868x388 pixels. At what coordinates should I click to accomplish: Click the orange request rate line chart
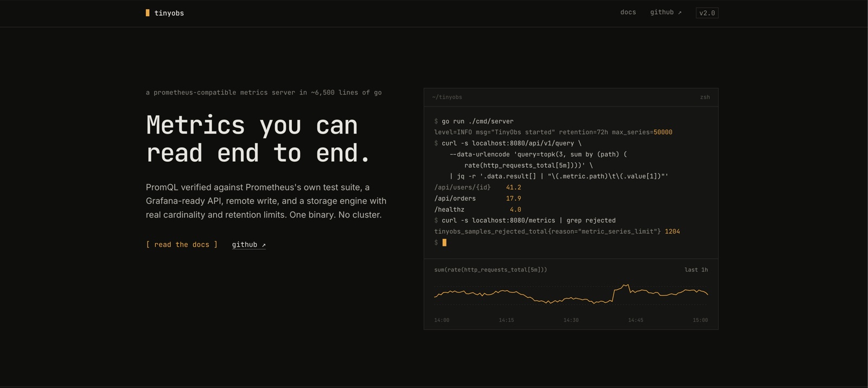point(571,294)
